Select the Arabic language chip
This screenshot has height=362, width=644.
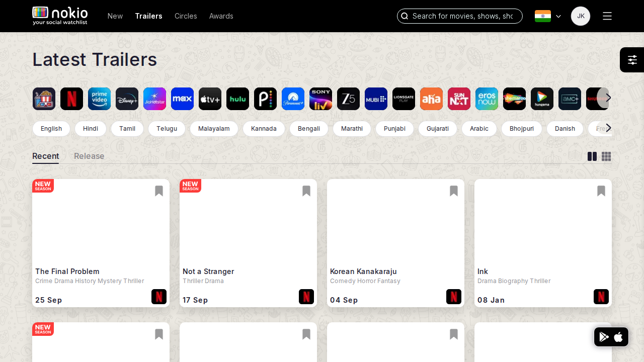[x=479, y=129]
